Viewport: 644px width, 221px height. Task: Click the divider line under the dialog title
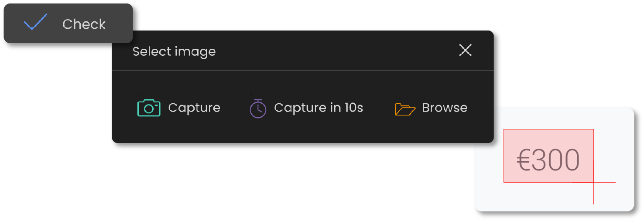[302, 70]
